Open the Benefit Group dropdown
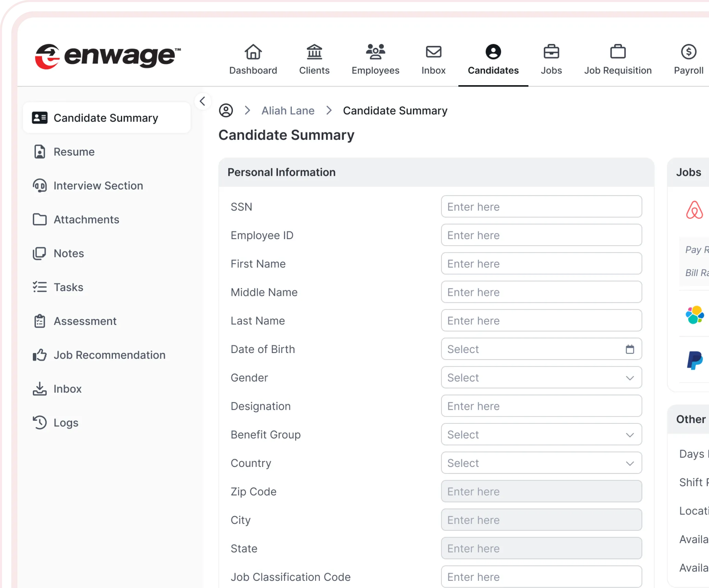The height and width of the screenshot is (588, 709). [541, 434]
